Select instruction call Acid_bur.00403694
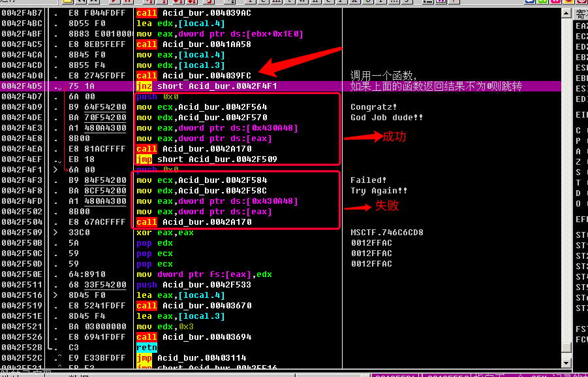This screenshot has height=377, width=588. click(194, 338)
